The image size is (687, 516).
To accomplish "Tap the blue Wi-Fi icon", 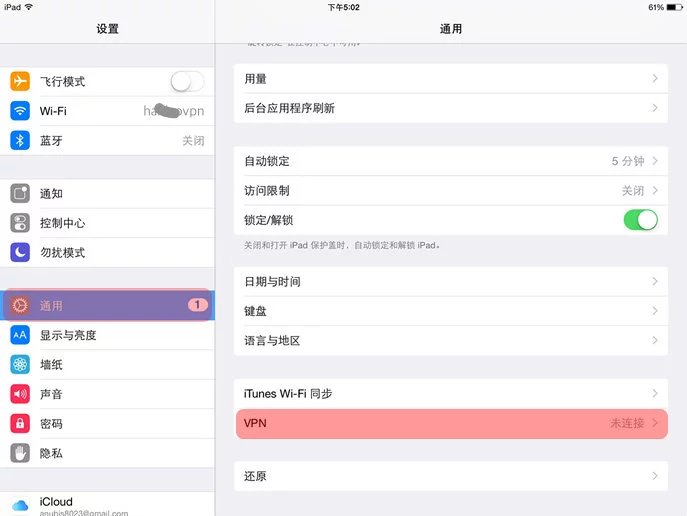I will coord(20,111).
